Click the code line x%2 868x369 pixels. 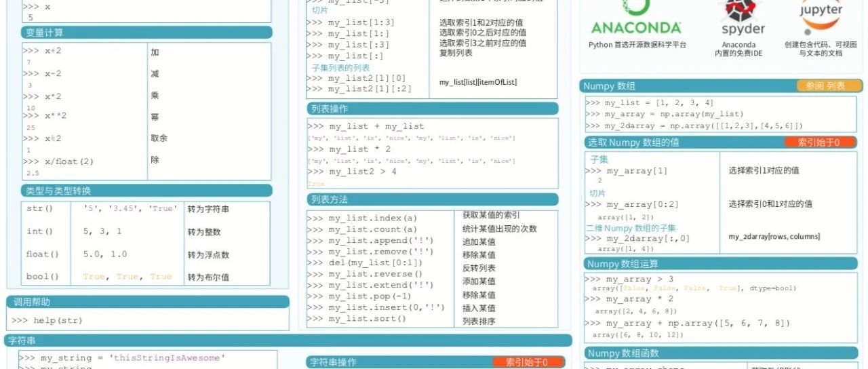click(x=42, y=138)
